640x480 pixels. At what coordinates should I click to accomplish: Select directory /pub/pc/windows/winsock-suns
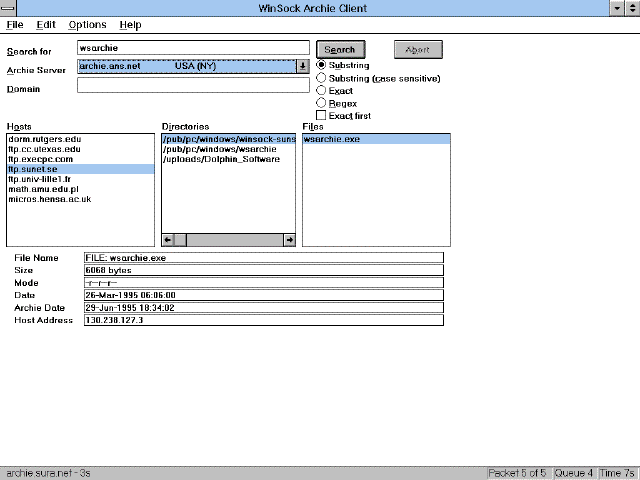[x=229, y=139]
